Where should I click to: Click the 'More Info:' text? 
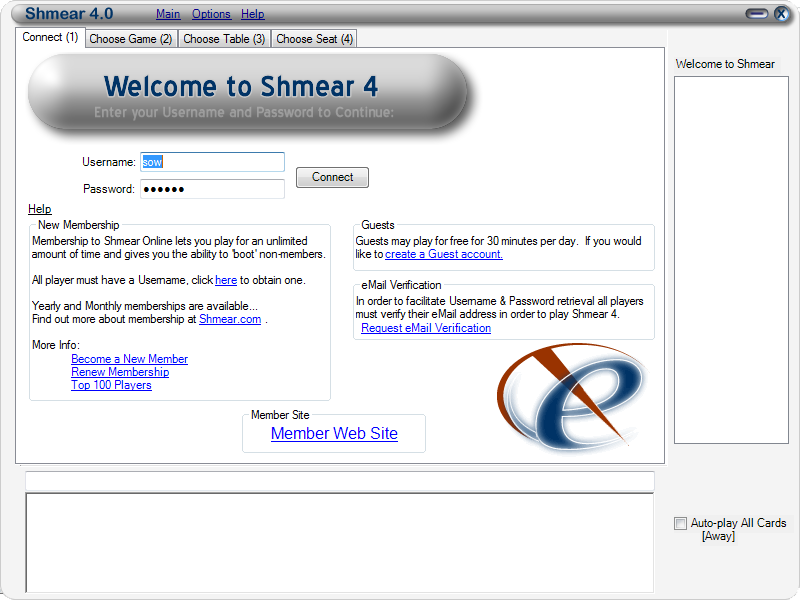[56, 345]
